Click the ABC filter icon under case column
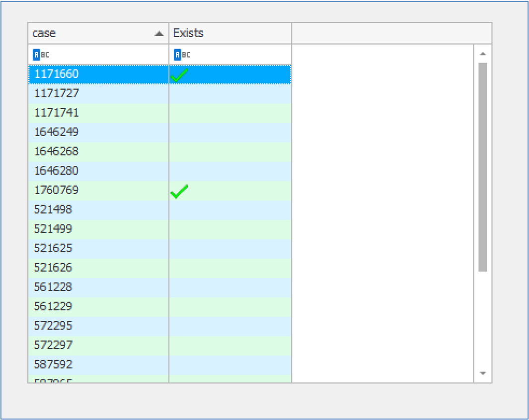 41,55
